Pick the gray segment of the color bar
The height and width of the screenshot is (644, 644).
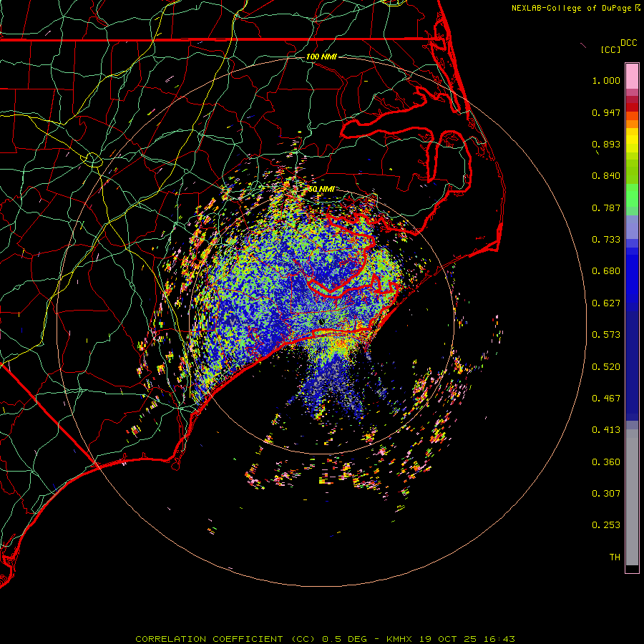[x=632, y=497]
